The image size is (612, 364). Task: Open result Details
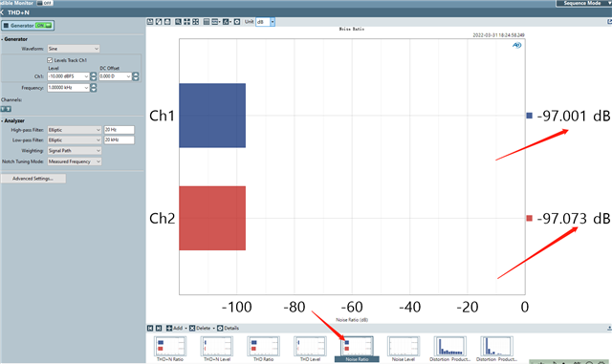click(x=228, y=328)
